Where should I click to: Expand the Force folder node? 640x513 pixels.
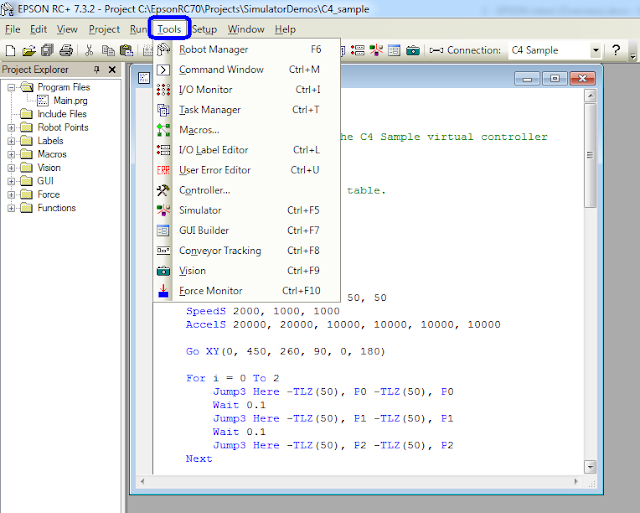pyautogui.click(x=11, y=195)
